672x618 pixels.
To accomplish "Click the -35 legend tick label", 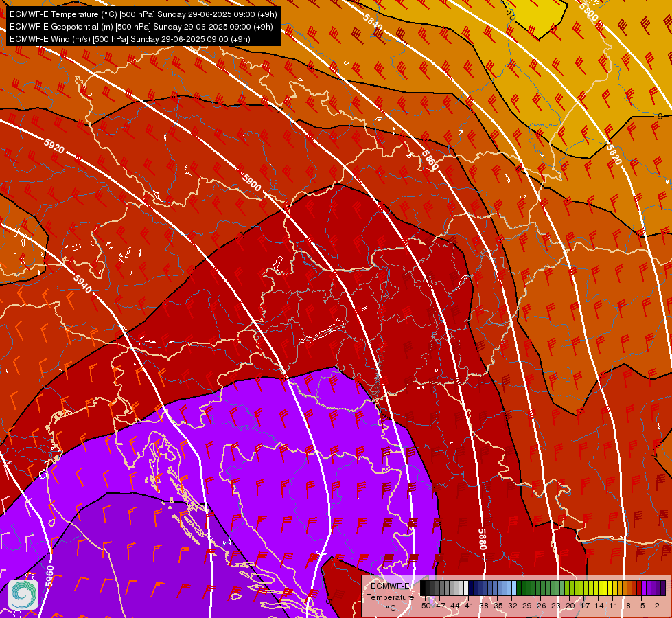I will click(x=497, y=606).
